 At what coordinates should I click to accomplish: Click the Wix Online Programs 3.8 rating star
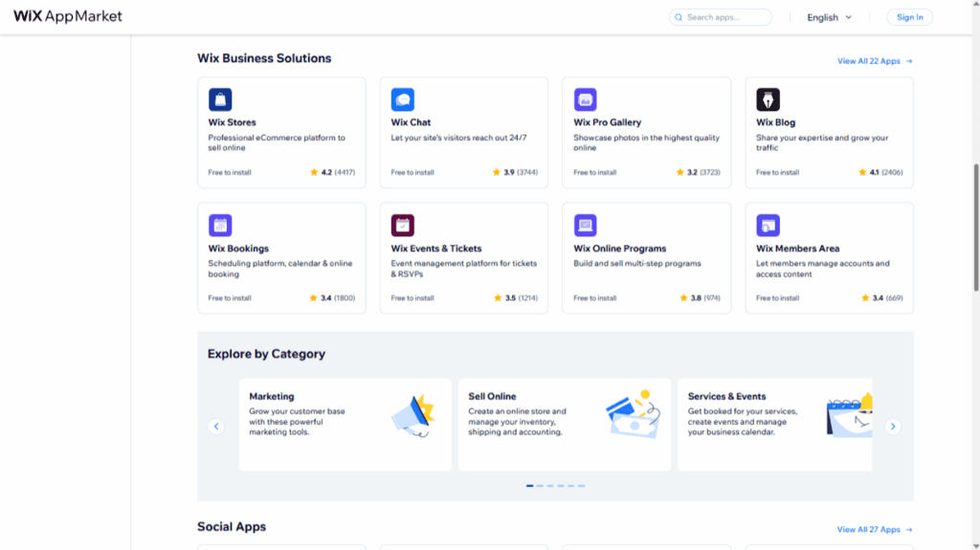[x=683, y=298]
